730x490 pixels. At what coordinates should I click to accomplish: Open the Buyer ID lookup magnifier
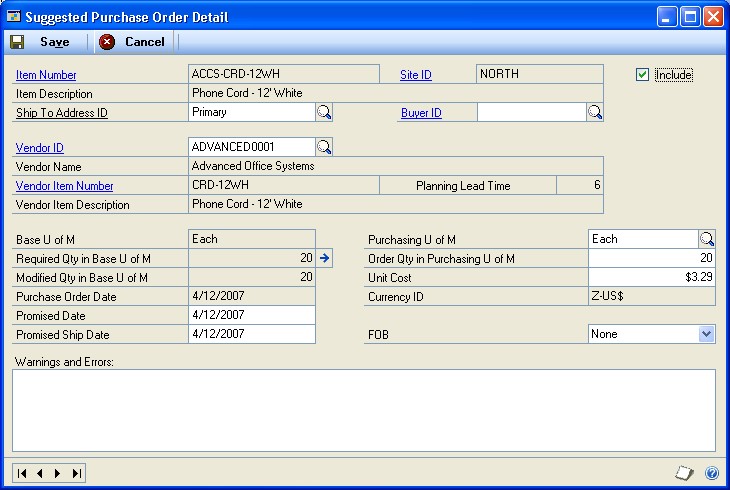pos(595,112)
